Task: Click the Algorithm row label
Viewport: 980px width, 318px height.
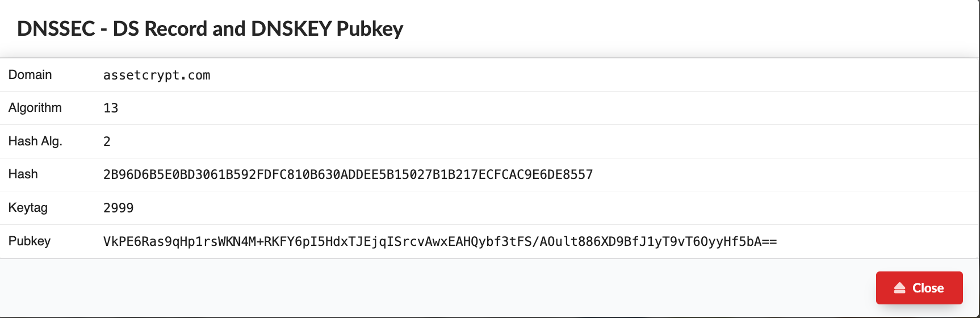Action: 35,108
